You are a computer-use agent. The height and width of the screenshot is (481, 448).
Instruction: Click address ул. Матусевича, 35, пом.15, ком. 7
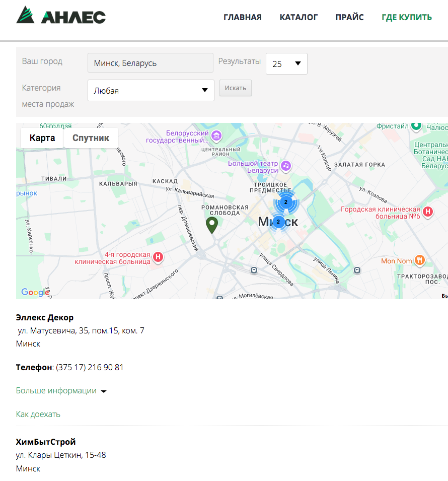point(81,331)
